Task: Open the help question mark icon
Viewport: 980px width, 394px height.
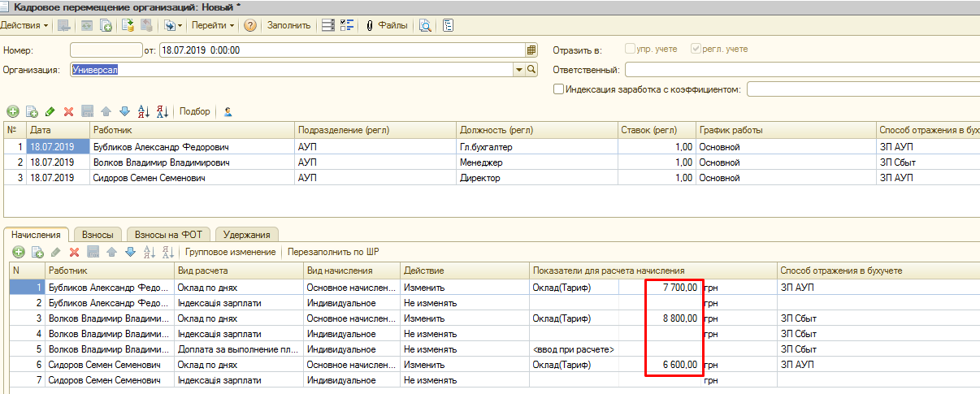Action: point(250,25)
